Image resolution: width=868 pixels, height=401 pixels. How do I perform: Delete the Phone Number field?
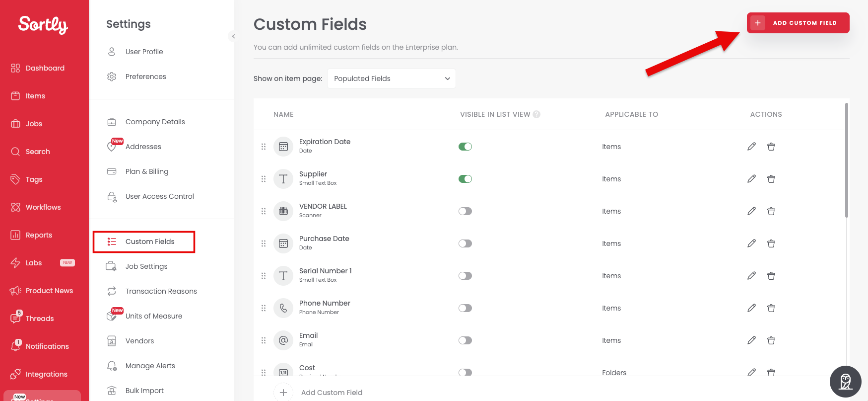pos(771,308)
